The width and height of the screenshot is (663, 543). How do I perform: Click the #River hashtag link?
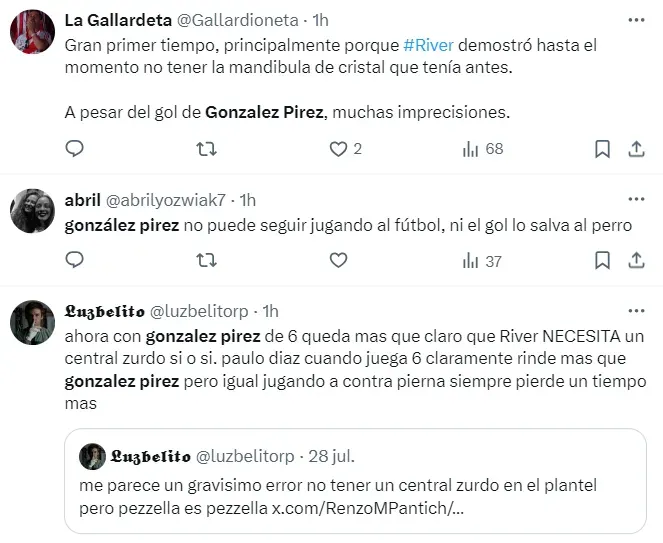coord(428,46)
